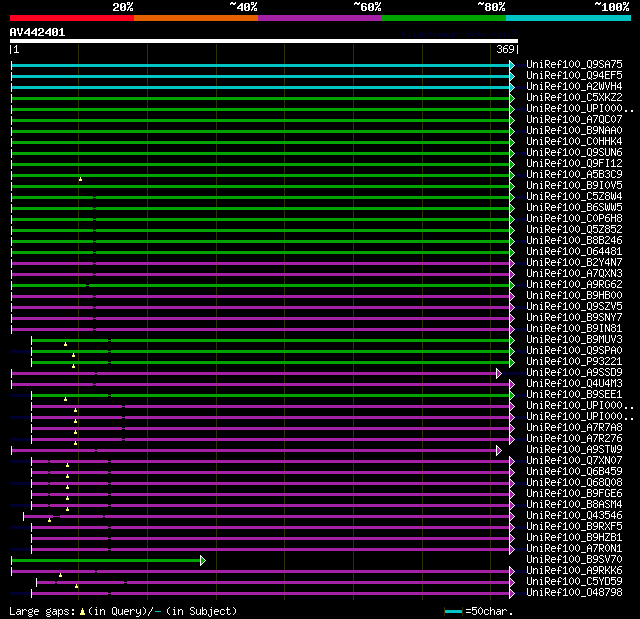Click the yellow gap marker in the C5YD59 row

[x=76, y=586]
